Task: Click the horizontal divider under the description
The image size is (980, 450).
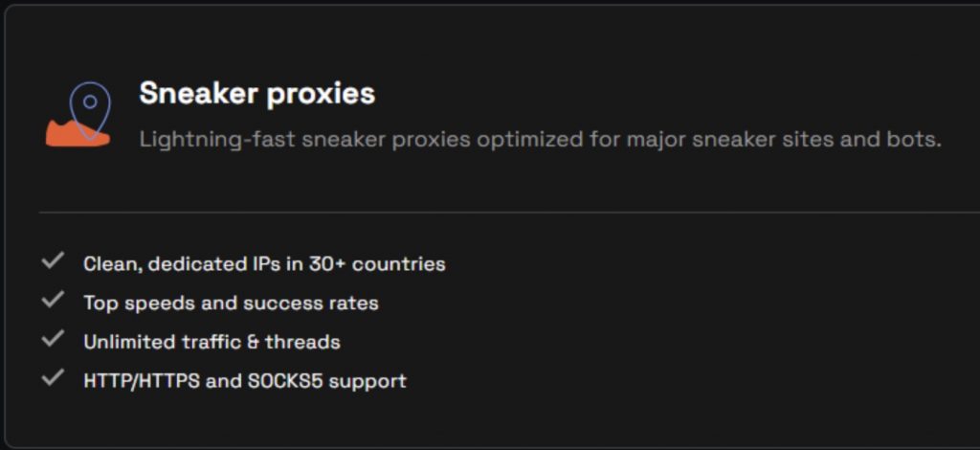Action: [507, 212]
